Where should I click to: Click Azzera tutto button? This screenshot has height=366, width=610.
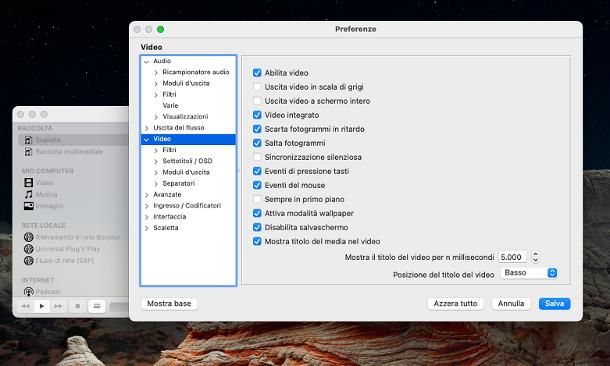[455, 303]
